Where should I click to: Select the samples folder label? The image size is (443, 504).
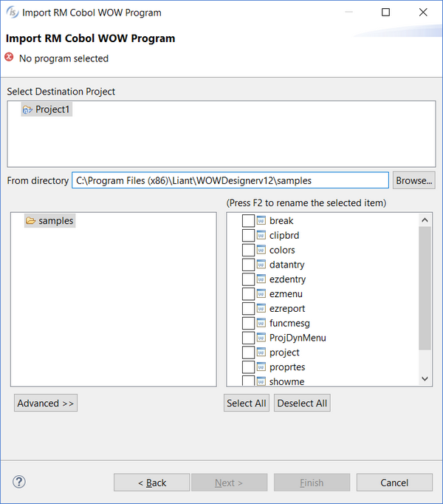click(56, 221)
